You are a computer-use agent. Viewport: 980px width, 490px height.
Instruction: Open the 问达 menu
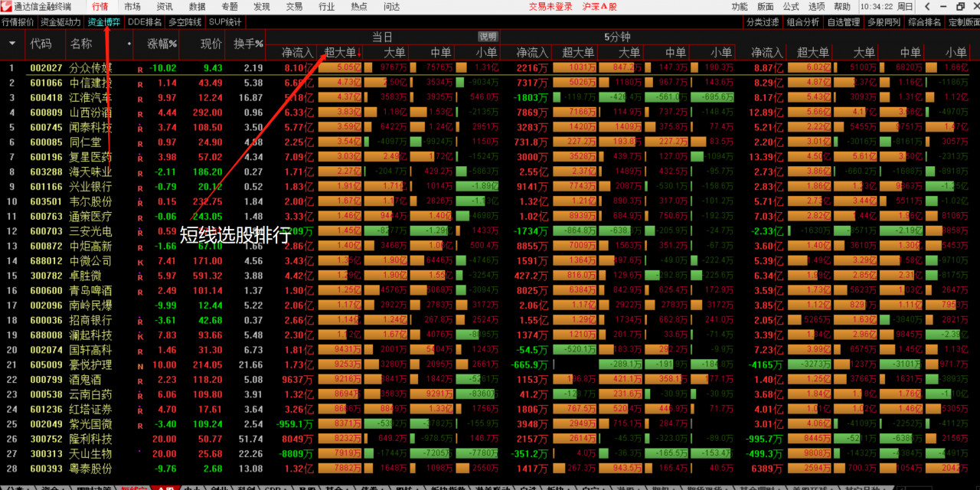(392, 6)
